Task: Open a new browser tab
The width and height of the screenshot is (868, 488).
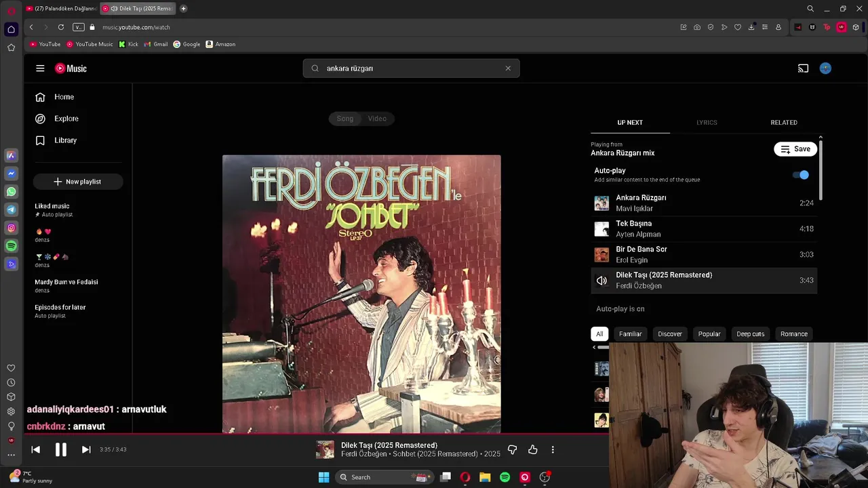Action: click(x=183, y=9)
